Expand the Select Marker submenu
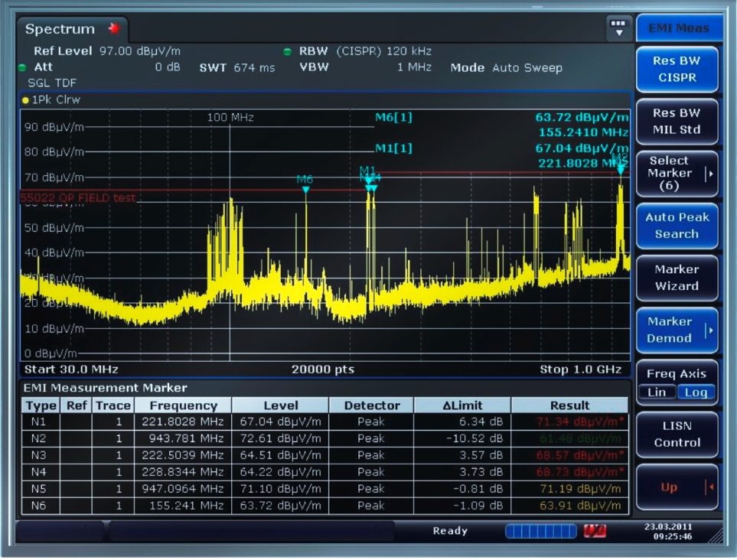This screenshot has width=737, height=560. [677, 174]
